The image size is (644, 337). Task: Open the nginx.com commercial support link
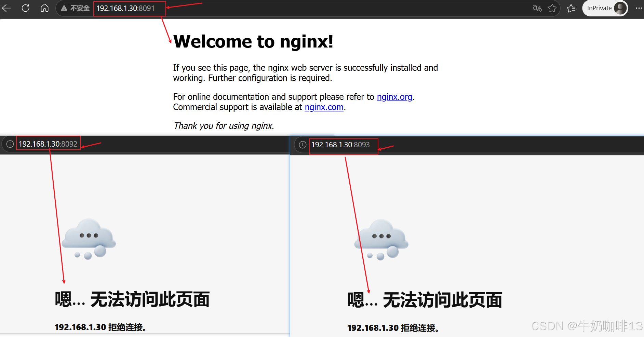click(324, 107)
